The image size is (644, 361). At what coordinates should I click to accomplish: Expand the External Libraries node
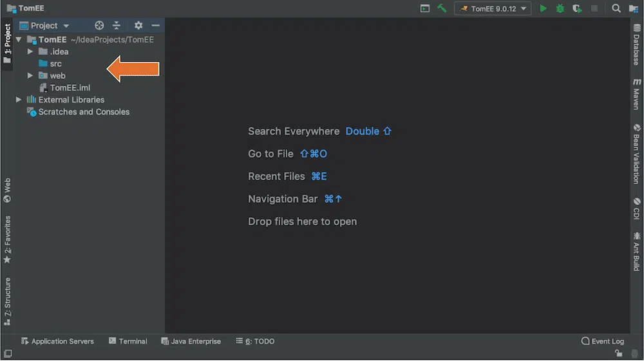(19, 100)
